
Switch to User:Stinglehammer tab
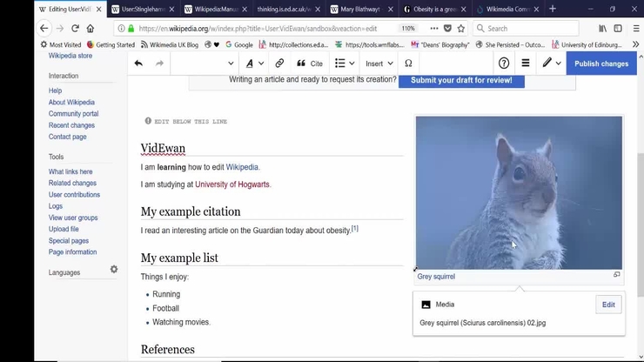143,9
